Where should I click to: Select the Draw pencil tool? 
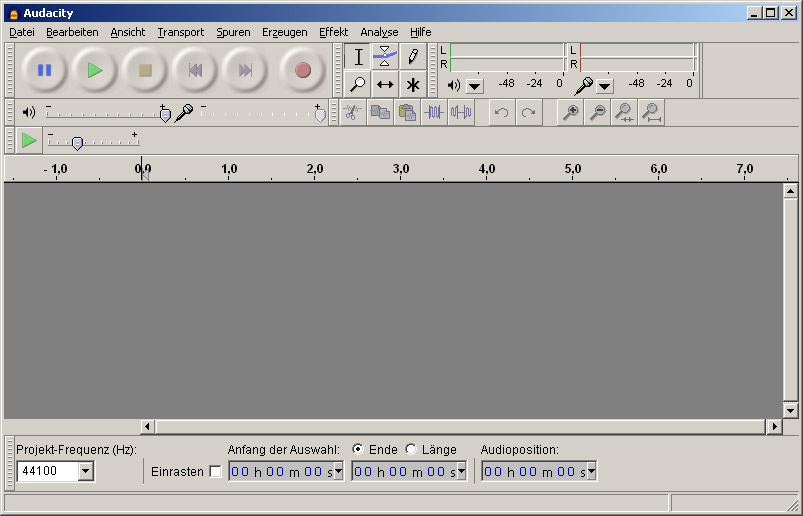pyautogui.click(x=413, y=57)
